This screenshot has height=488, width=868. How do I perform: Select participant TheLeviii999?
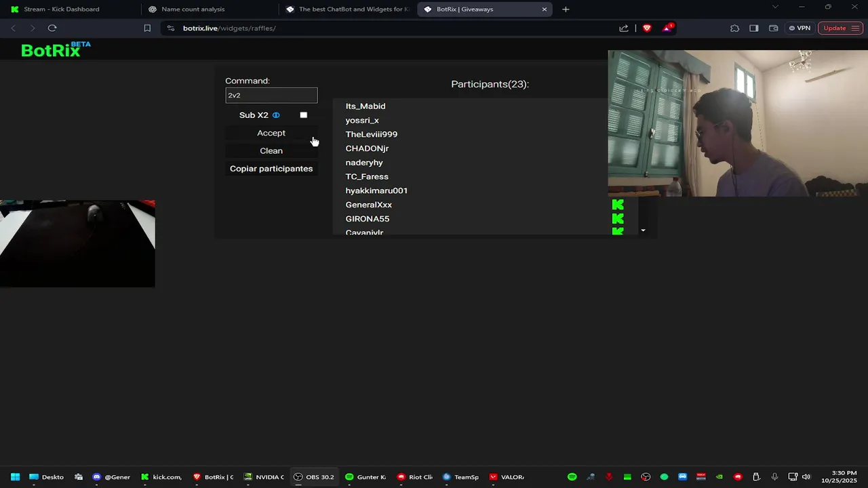coord(372,134)
